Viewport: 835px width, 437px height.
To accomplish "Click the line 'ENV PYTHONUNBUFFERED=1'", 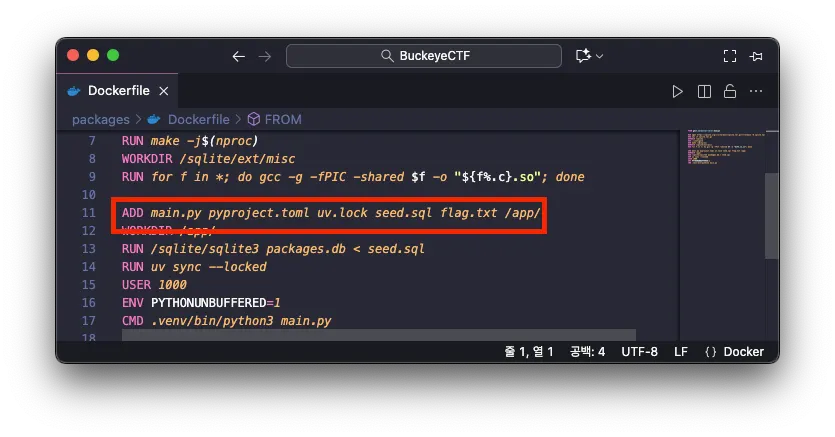I will pyautogui.click(x=201, y=303).
